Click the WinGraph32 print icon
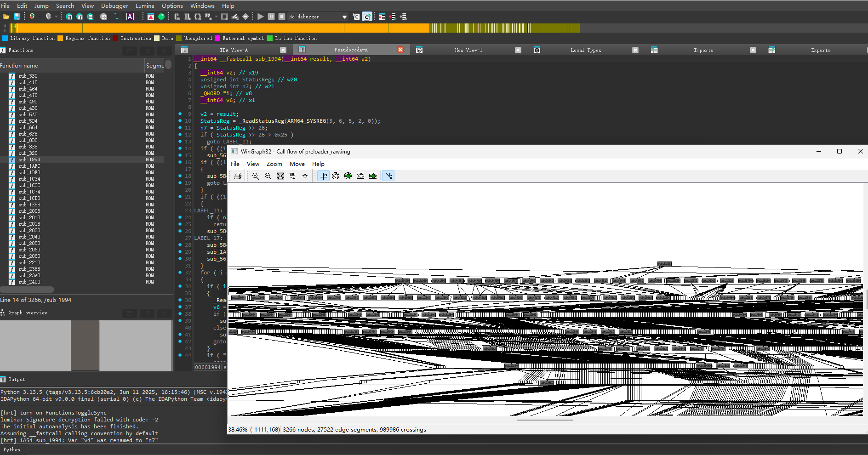This screenshot has height=455, width=868. [238, 176]
